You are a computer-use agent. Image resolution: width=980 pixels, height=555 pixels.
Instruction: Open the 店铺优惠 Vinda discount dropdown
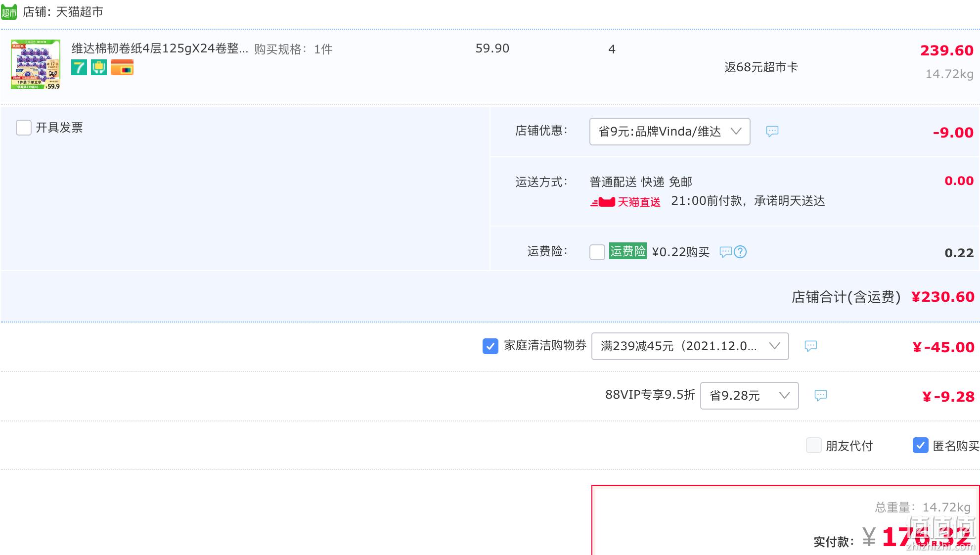(669, 132)
